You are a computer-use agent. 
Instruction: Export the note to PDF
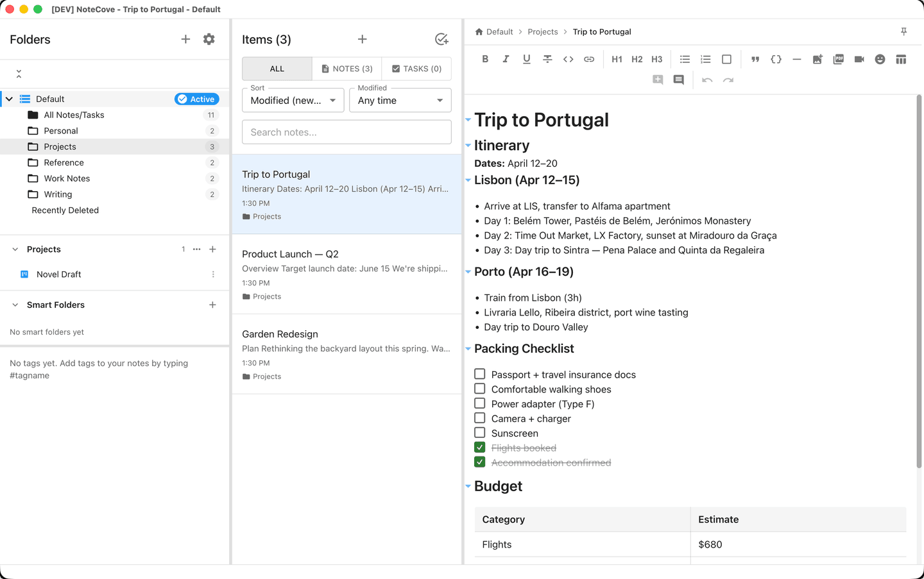(x=838, y=59)
